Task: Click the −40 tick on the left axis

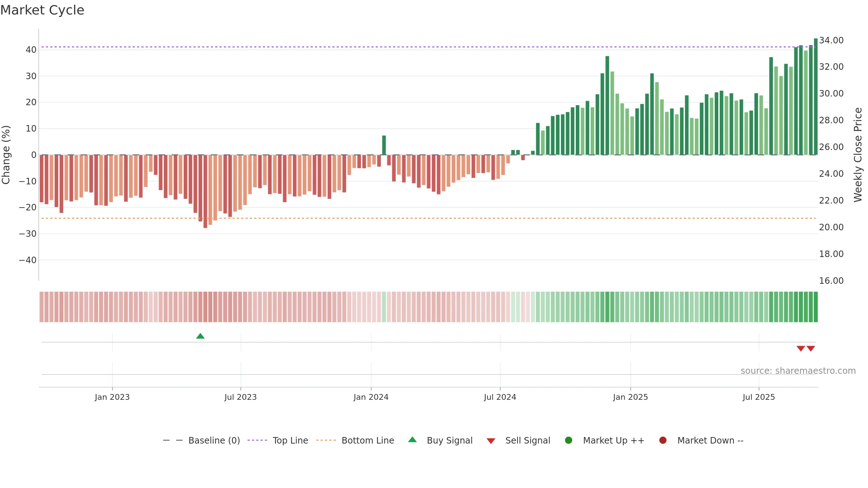Action: 28,260
